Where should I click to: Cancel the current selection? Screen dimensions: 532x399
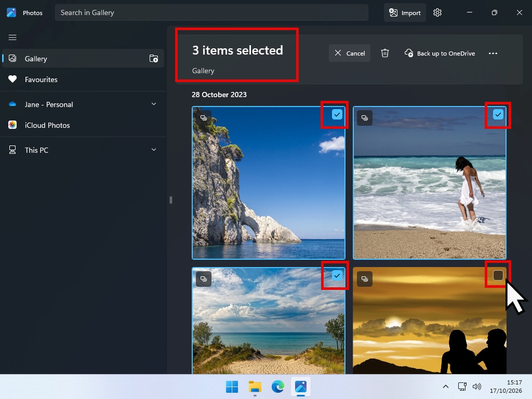pyautogui.click(x=350, y=53)
